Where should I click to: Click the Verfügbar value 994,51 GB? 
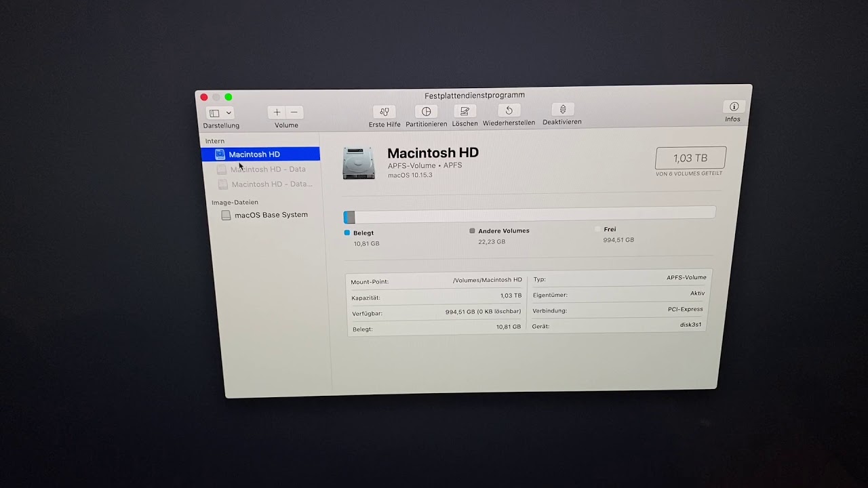[x=483, y=312]
